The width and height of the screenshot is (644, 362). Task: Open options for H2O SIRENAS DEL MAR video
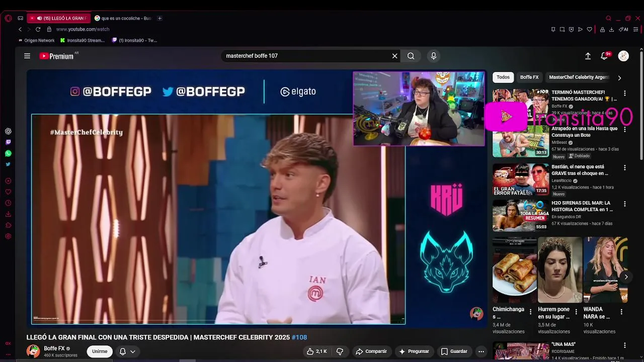625,204
